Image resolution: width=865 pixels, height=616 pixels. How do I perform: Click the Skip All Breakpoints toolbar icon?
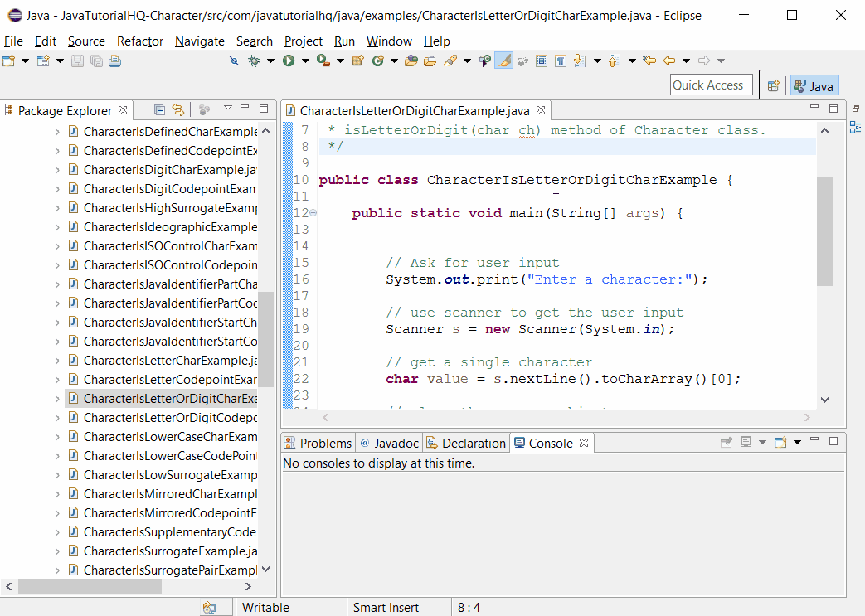236,60
